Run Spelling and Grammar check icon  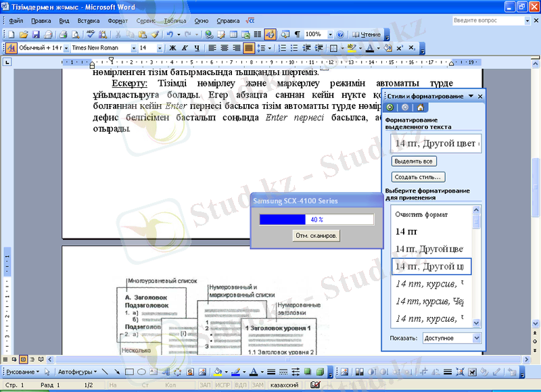point(91,33)
